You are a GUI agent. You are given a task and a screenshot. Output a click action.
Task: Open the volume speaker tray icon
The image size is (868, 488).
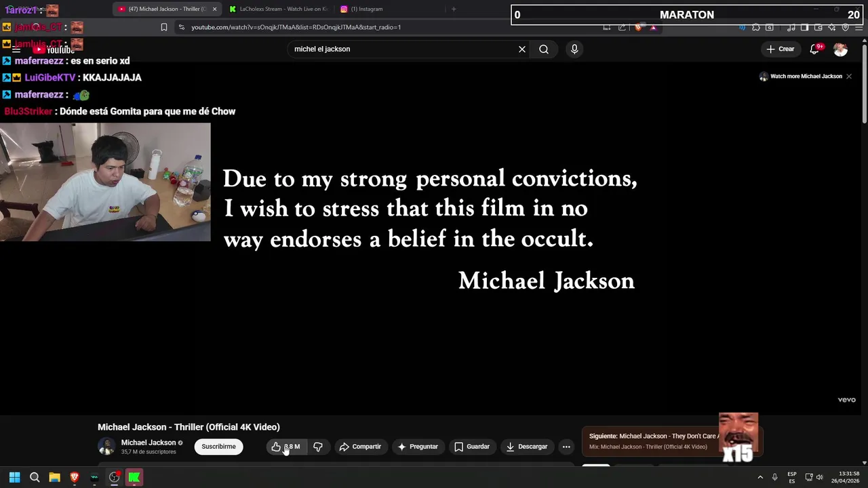click(x=819, y=477)
